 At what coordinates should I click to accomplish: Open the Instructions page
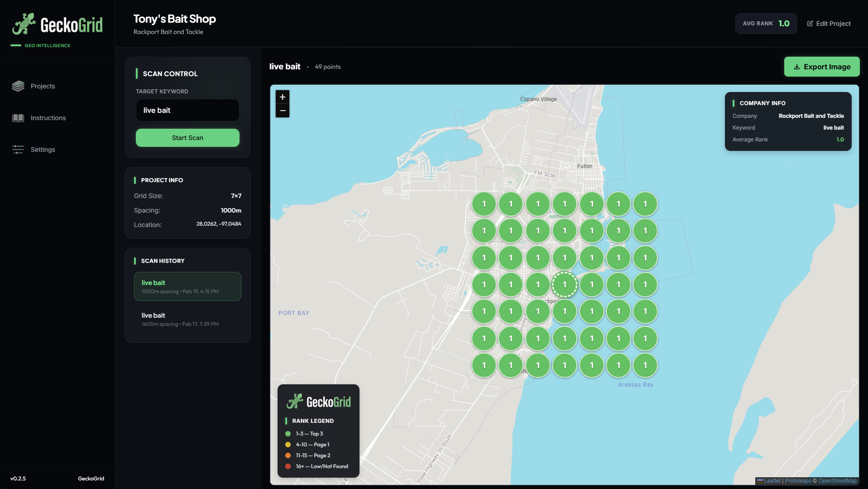(x=48, y=118)
